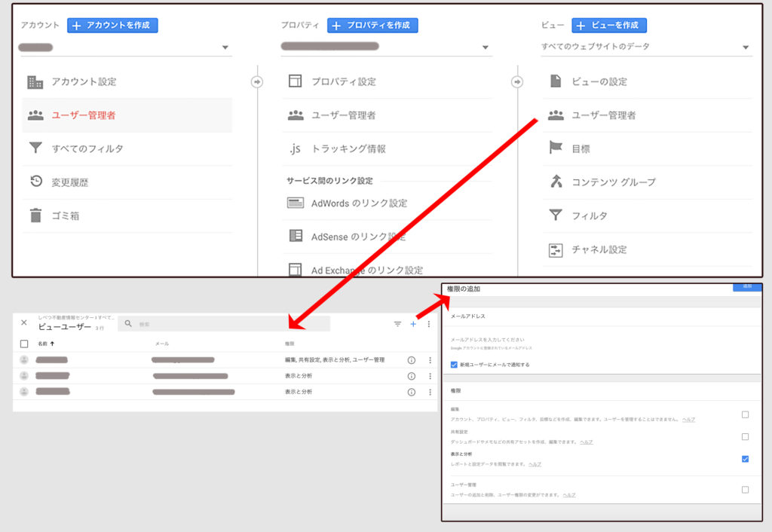The height and width of the screenshot is (532, 772).
Task: Expand the アカウント selector dropdown
Action: (225, 47)
